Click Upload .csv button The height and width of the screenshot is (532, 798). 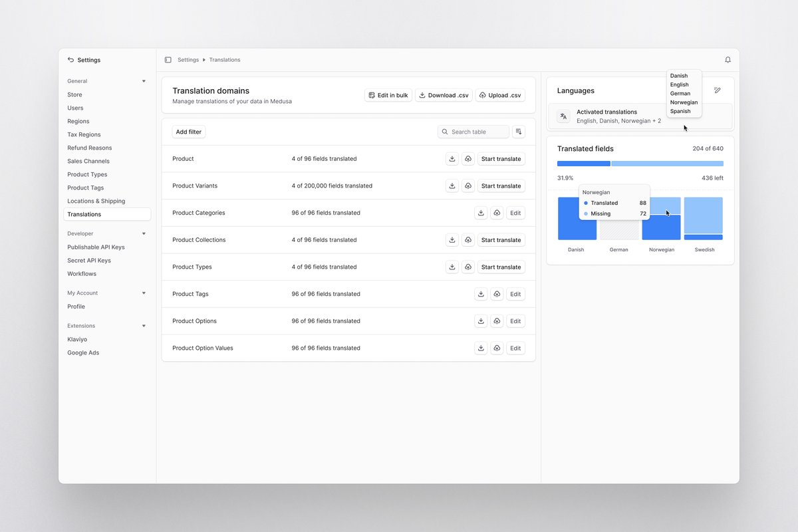coord(500,95)
